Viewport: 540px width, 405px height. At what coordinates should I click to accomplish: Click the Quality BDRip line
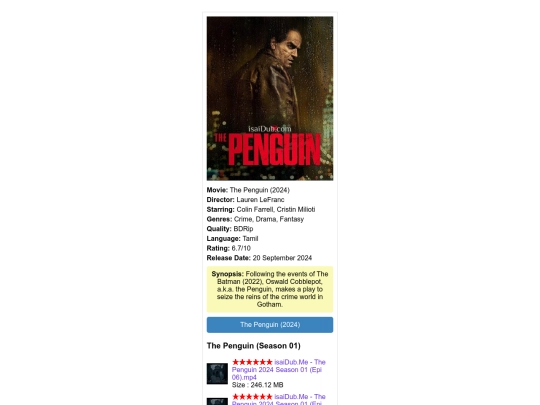pos(230,229)
